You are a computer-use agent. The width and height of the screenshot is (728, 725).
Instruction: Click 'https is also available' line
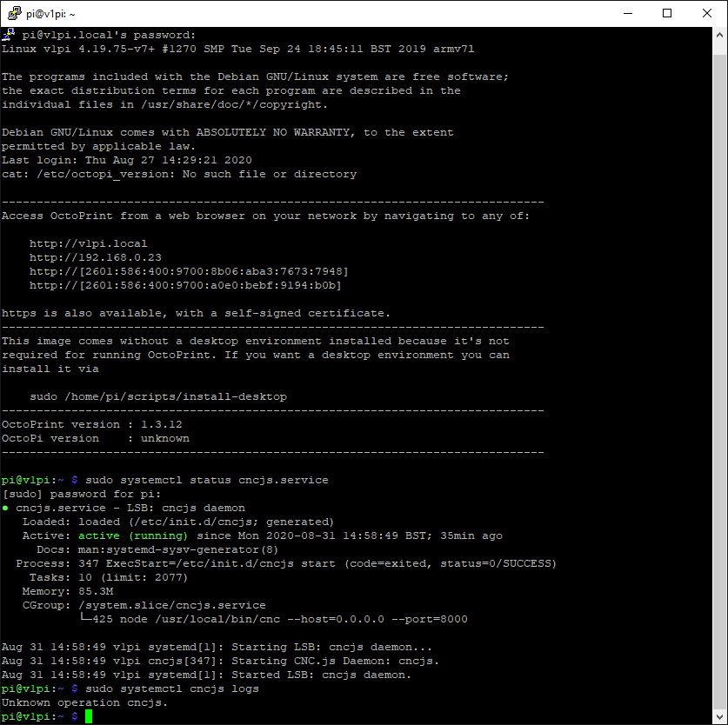point(196,313)
